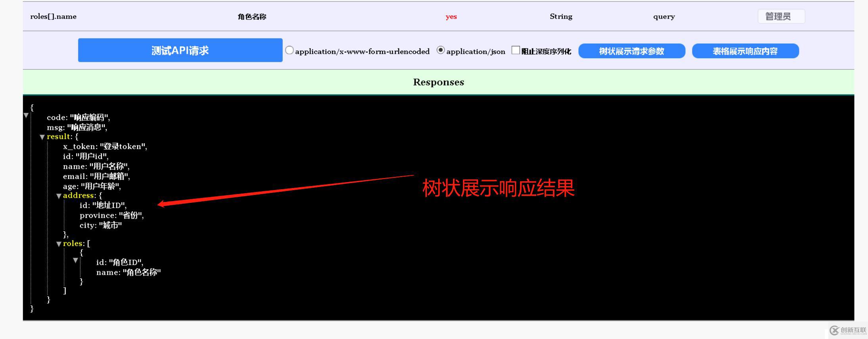Select application/x-www-form-urlencoded radio option
The width and height of the screenshot is (868, 339).
pyautogui.click(x=289, y=50)
